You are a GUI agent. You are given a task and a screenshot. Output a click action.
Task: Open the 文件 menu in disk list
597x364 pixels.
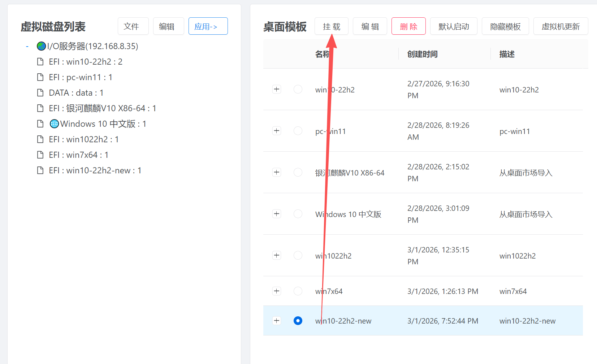click(x=133, y=26)
